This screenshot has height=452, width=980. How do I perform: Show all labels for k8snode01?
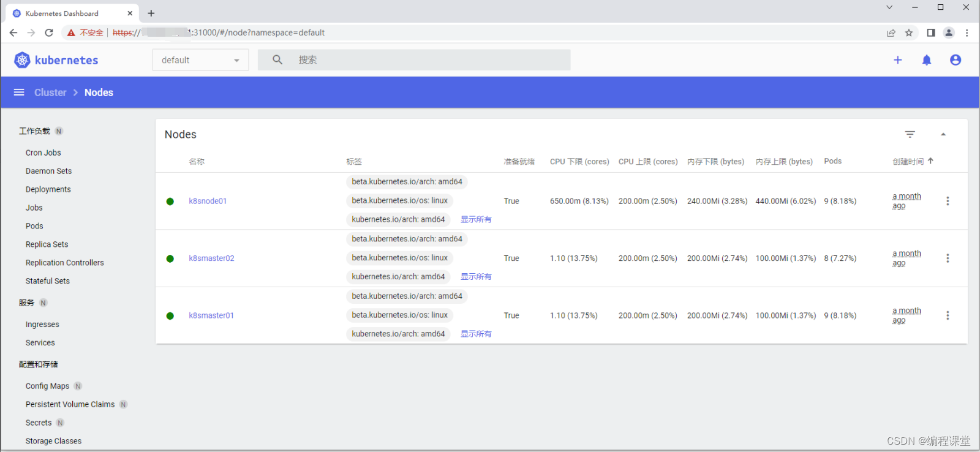click(476, 219)
